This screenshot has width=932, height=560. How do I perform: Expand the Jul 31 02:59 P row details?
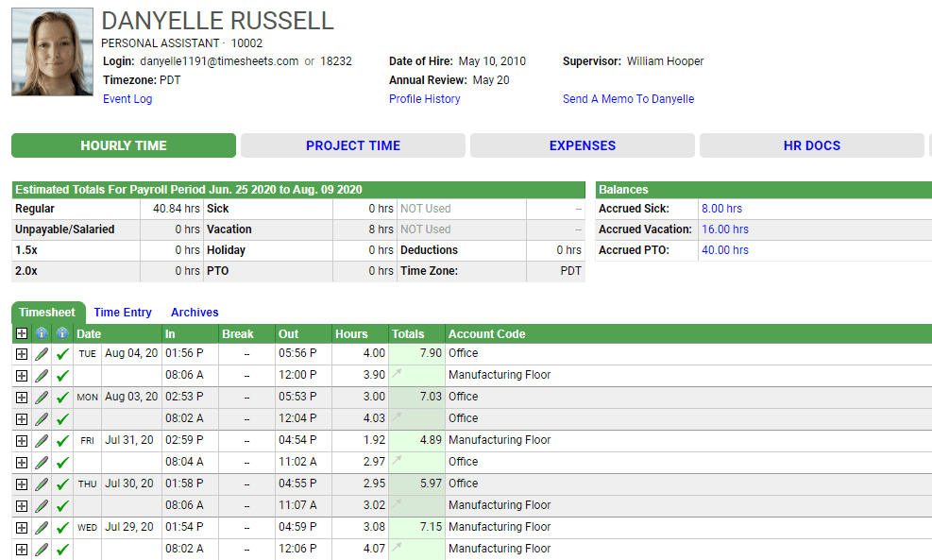click(x=22, y=440)
